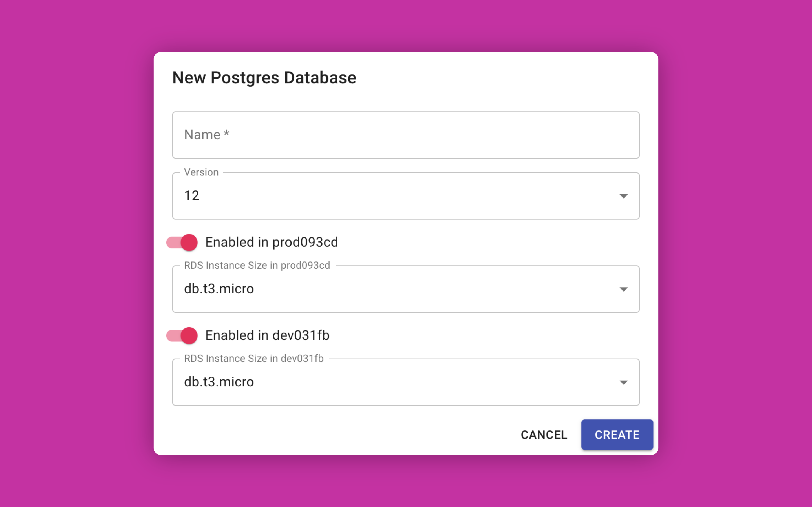Click the dev031fb instance size arrow icon

point(623,383)
